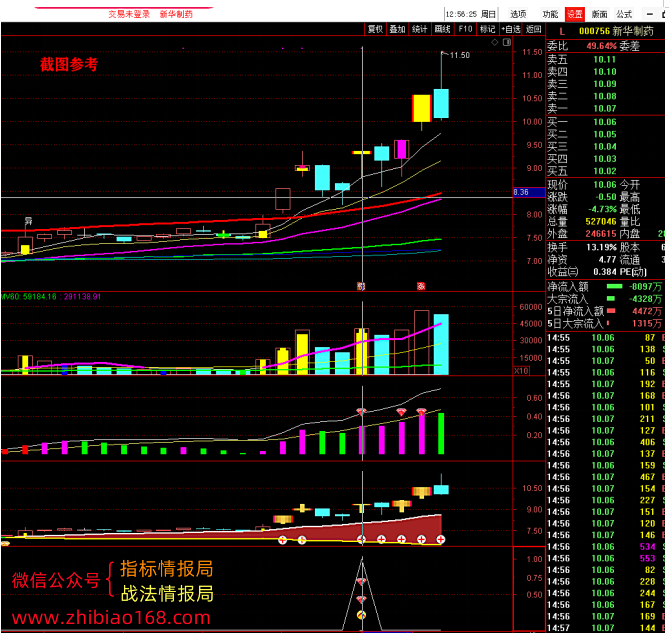Click the 卖三 price 10.09

[605, 84]
